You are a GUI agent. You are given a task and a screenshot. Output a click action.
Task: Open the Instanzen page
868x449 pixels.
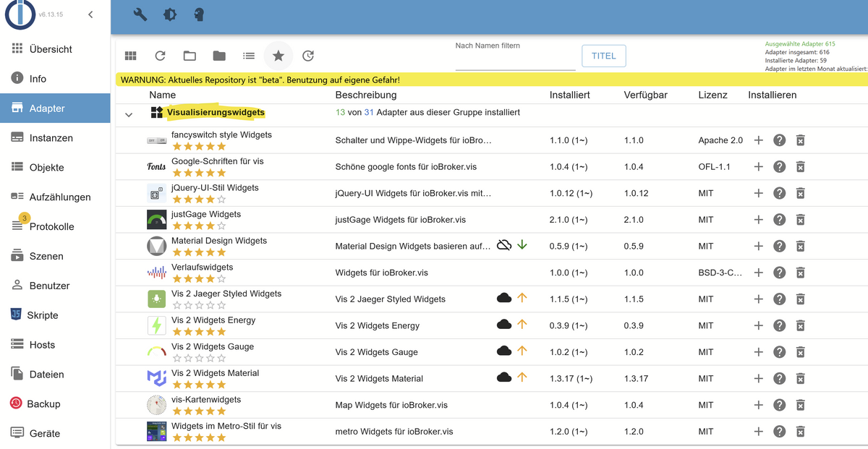pyautogui.click(x=51, y=137)
